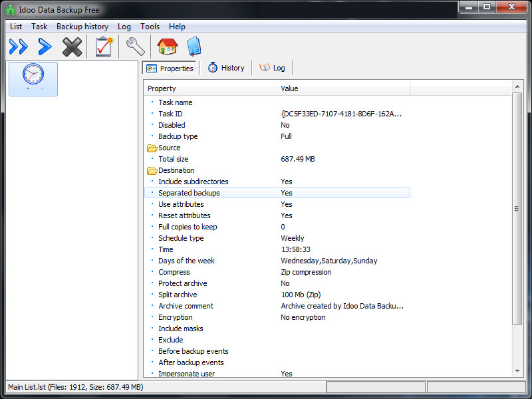Viewport: 532px width, 399px height.
Task: Select the Include subdirectories row
Action: pyautogui.click(x=277, y=182)
